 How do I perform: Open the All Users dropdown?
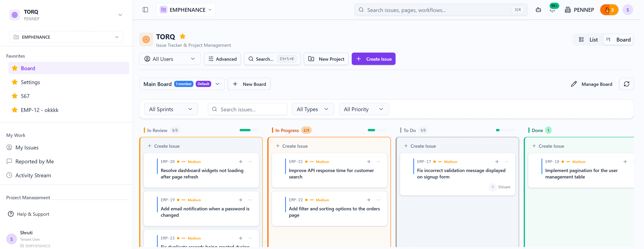[170, 59]
